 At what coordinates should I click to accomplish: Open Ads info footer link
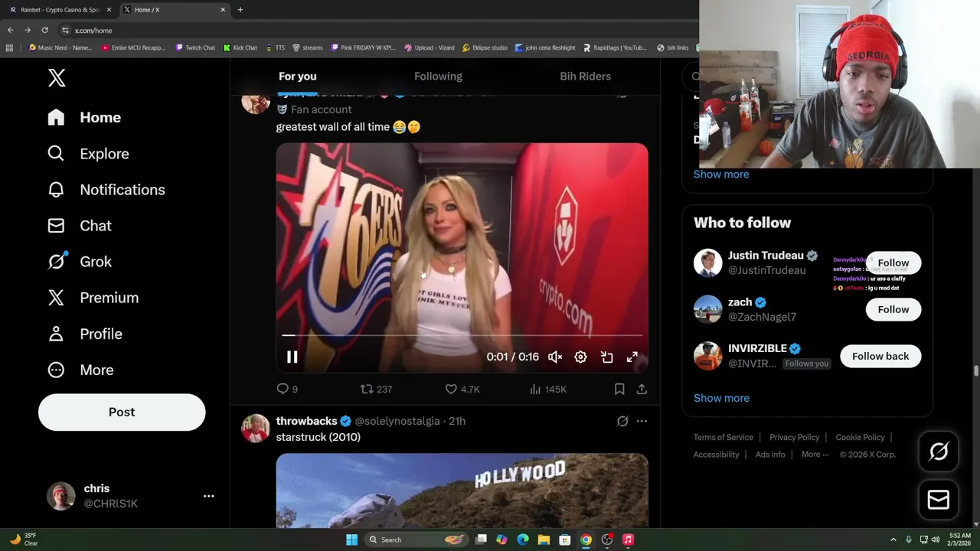[x=770, y=454]
